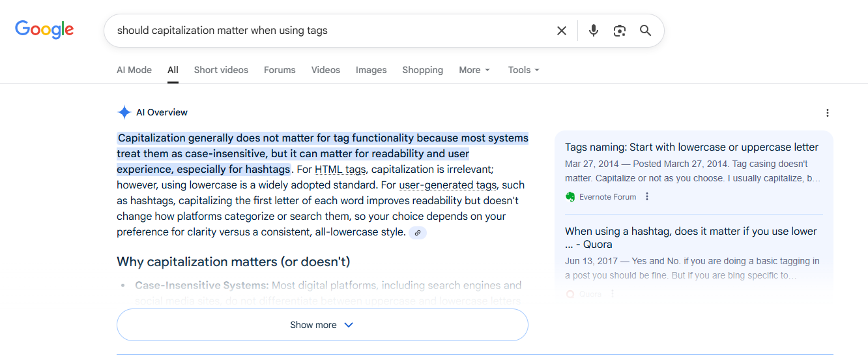Open Google Lens image search
This screenshot has height=362, width=868.
[x=619, y=31]
